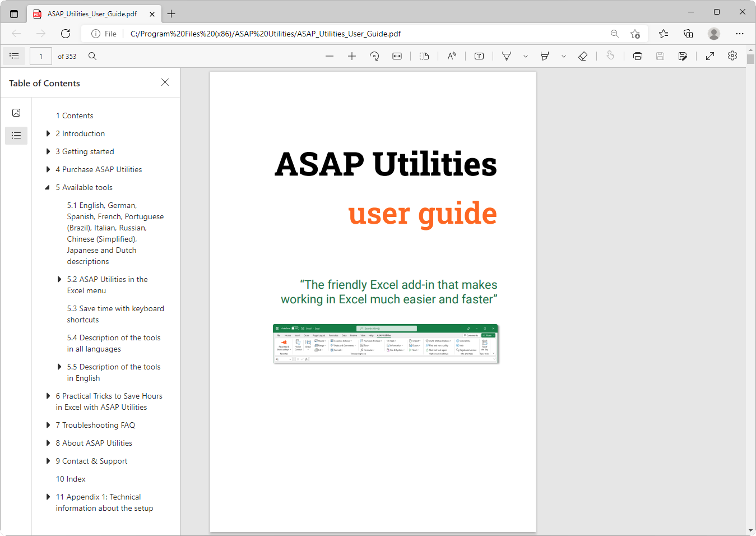Jump to 9 Contact & Support
756x536 pixels.
[91, 461]
